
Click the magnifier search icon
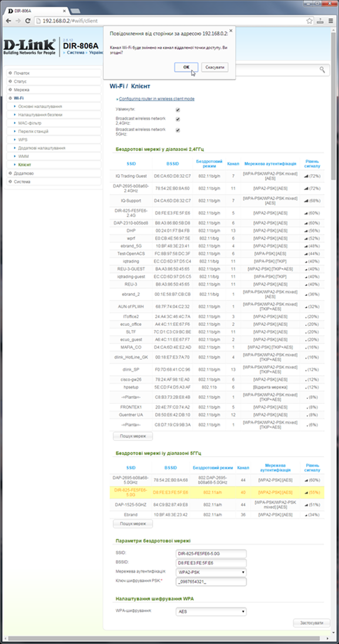[323, 70]
